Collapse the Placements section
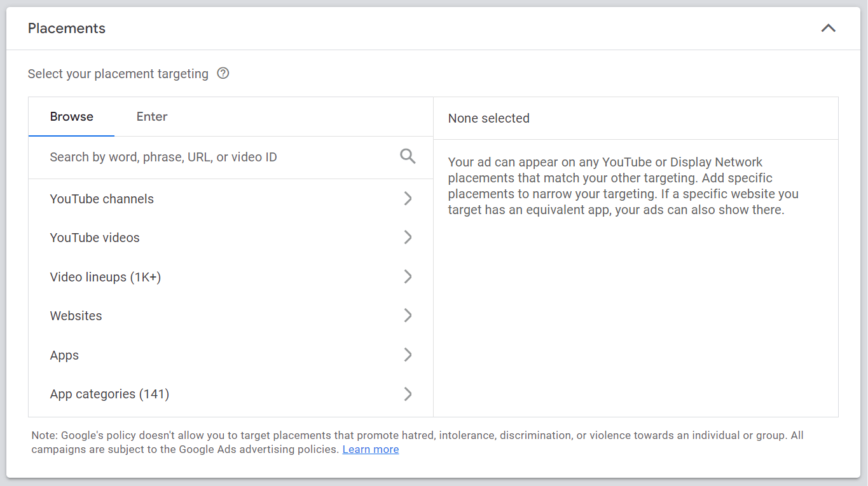 pos(828,28)
